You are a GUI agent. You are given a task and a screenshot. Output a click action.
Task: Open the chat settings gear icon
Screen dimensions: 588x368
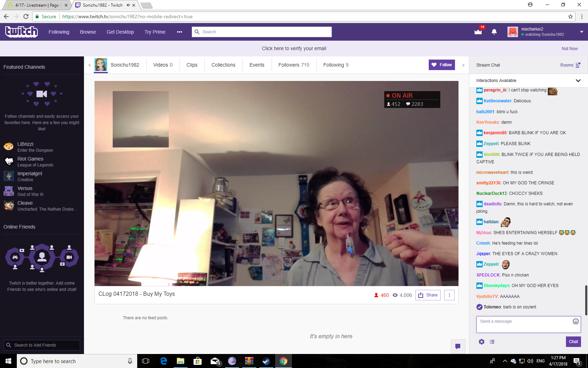coord(482,342)
